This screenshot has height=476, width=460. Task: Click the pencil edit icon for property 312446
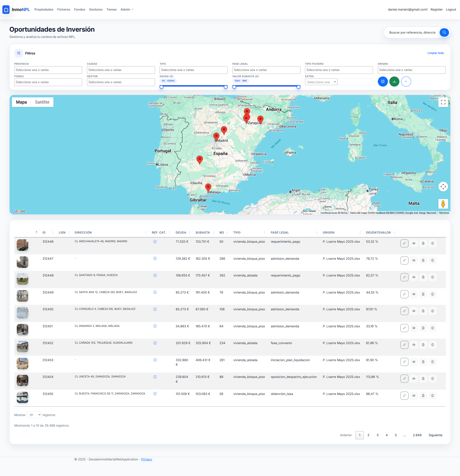click(404, 243)
